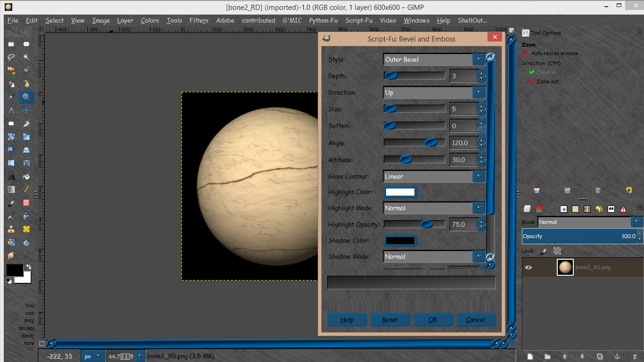Open the File menu
Image resolution: width=644 pixels, height=362 pixels.
(x=13, y=20)
